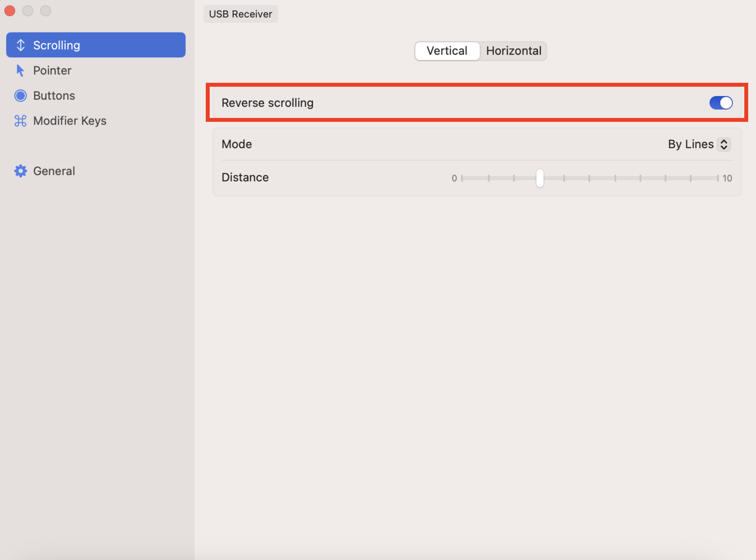Select the blue Buttons sidebar entry
Viewport: 756px width, 560px height.
pyautogui.click(x=54, y=95)
